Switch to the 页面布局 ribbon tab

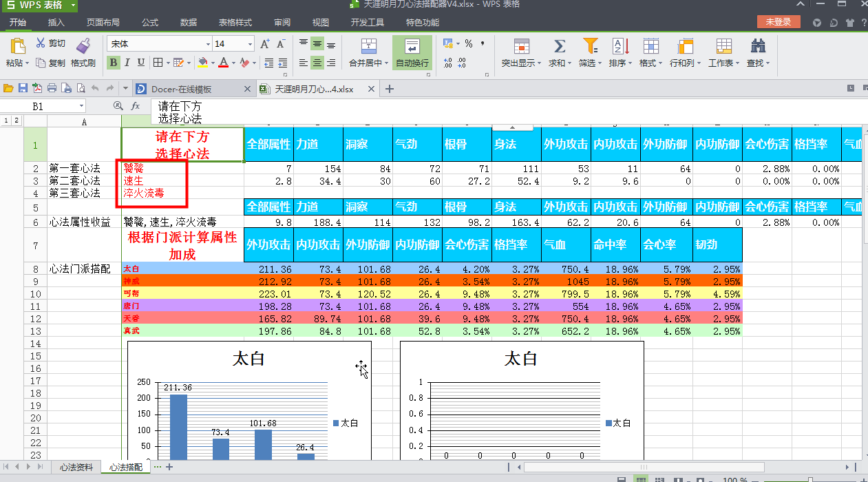point(103,22)
